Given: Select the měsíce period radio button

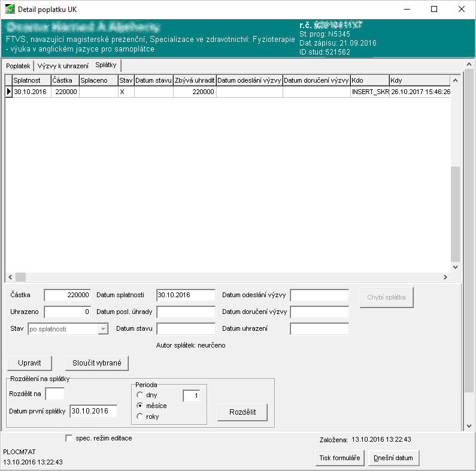Looking at the screenshot, I should [x=140, y=406].
